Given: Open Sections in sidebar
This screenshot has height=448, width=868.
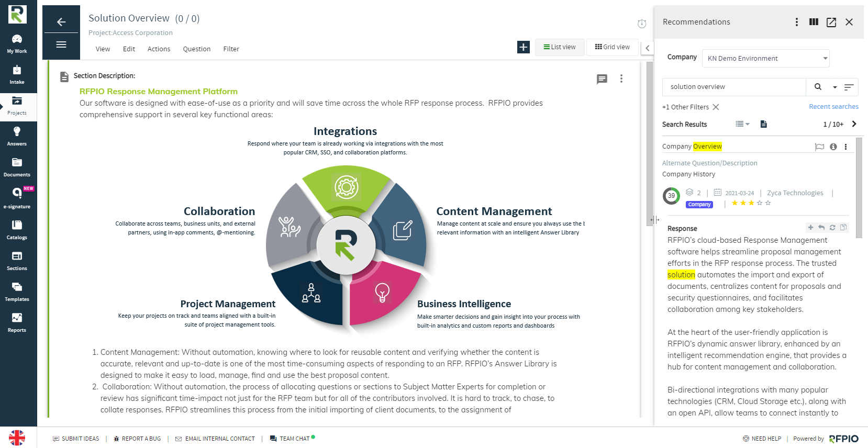Looking at the screenshot, I should tap(17, 261).
